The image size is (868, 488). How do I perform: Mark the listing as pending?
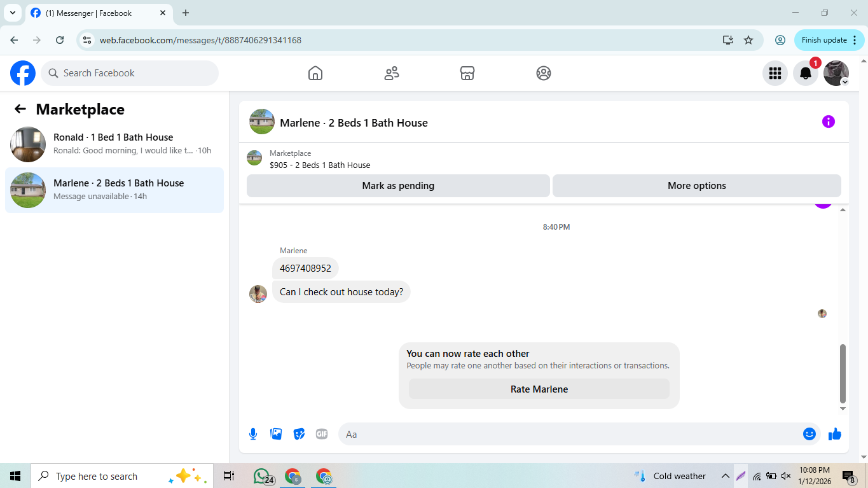pyautogui.click(x=398, y=186)
